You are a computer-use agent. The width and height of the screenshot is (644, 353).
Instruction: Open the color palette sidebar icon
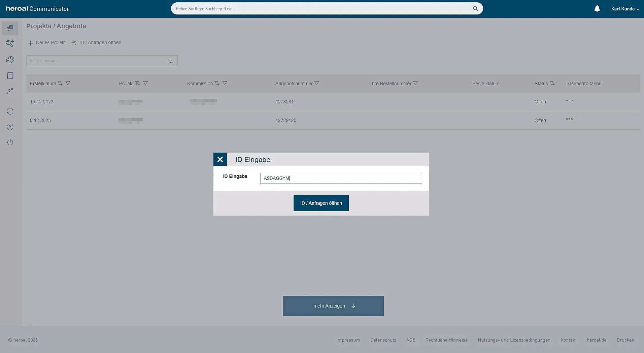coord(10,60)
